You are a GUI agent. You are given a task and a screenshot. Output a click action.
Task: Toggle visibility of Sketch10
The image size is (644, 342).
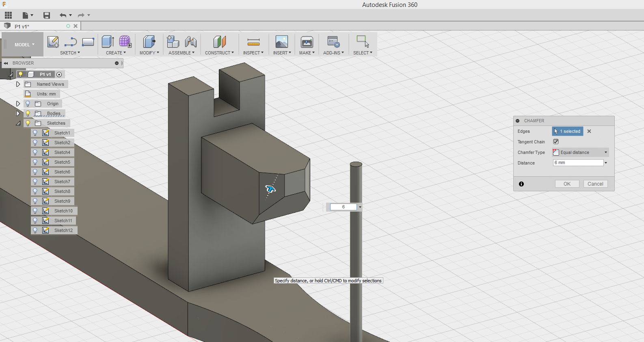pos(35,211)
